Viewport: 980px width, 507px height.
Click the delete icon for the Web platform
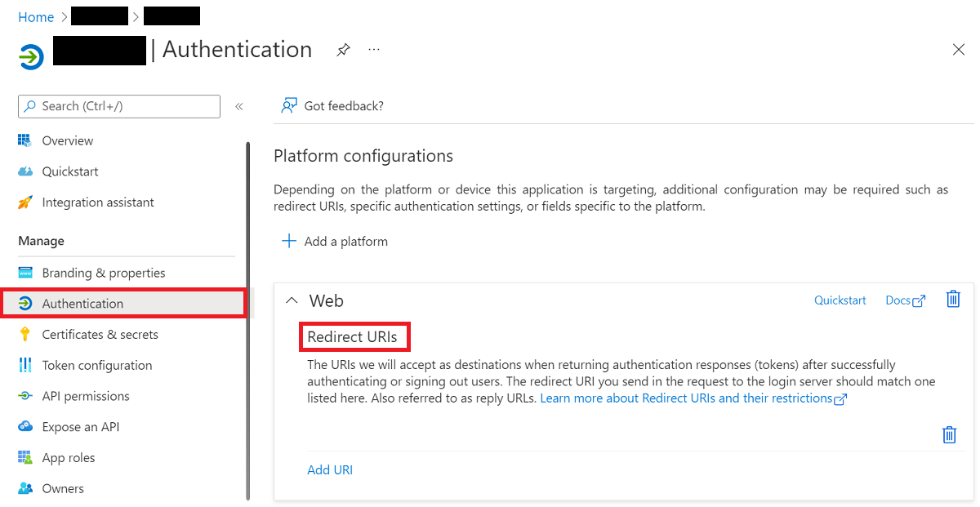pyautogui.click(x=952, y=299)
